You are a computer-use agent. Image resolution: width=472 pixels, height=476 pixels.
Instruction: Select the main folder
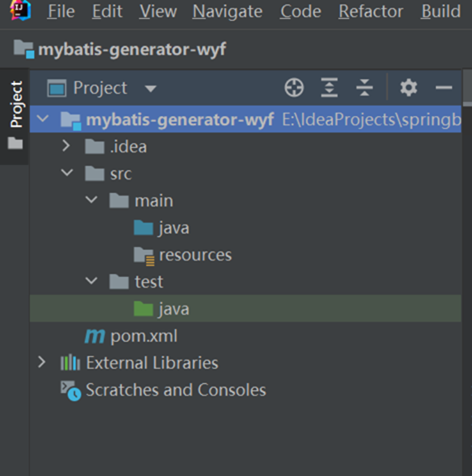pyautogui.click(x=154, y=201)
